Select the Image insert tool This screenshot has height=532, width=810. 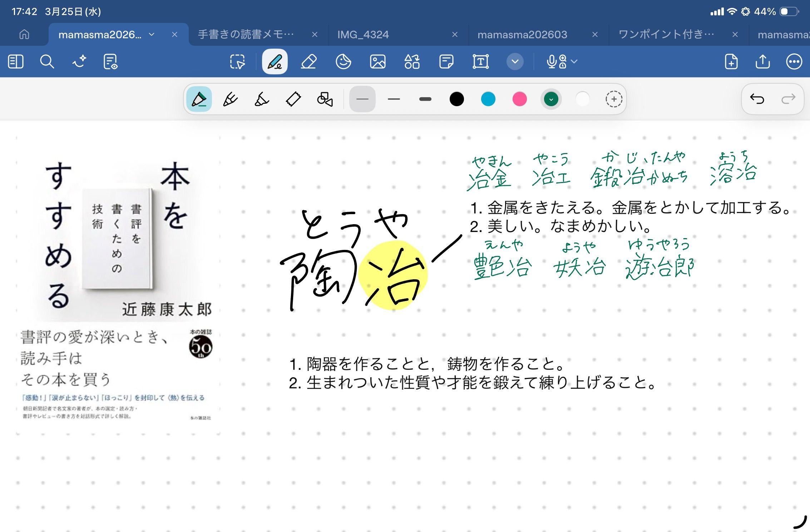[x=377, y=61]
